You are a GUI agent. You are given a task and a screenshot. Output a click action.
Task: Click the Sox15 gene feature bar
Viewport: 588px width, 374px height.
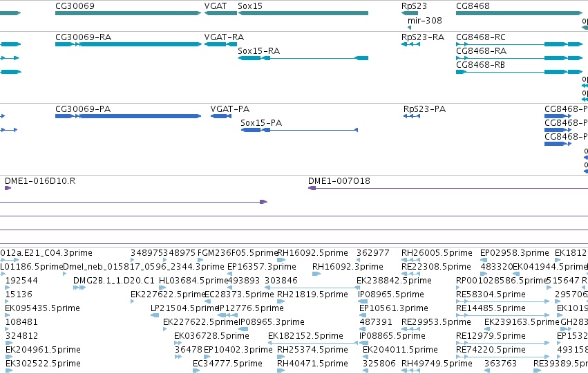pos(303,13)
